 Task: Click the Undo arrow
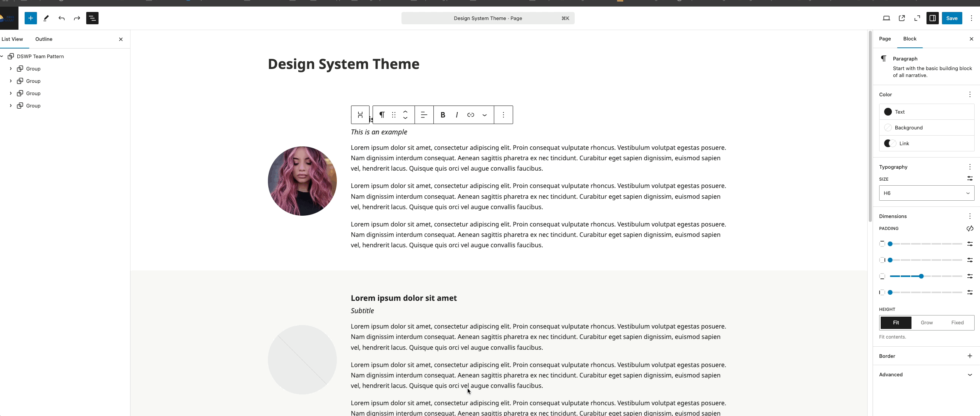pos(62,18)
